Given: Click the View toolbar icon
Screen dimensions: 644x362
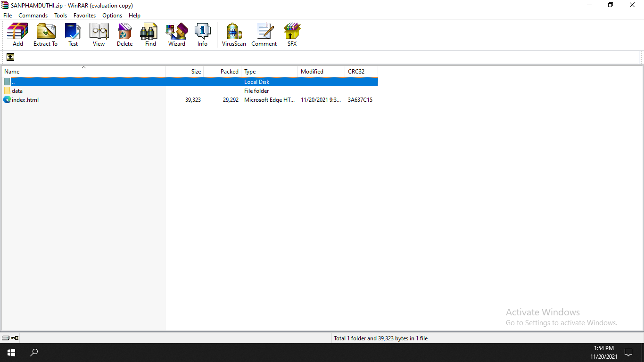Looking at the screenshot, I should coord(99,34).
